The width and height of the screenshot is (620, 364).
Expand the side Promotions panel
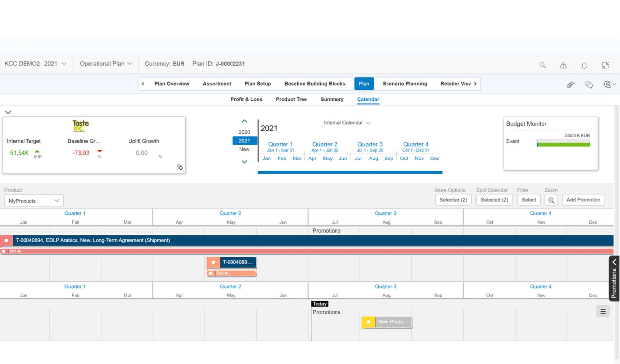click(614, 278)
